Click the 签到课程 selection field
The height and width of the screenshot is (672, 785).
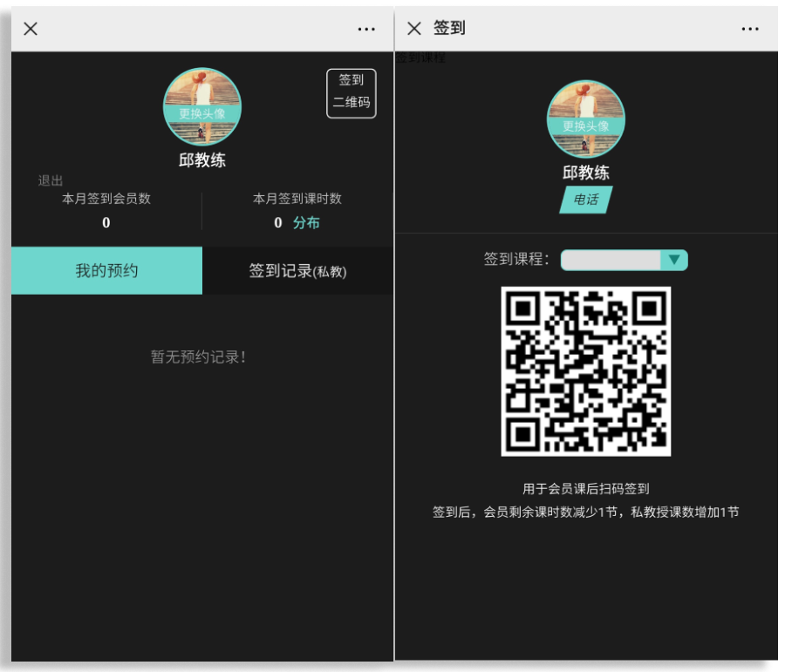click(x=625, y=261)
